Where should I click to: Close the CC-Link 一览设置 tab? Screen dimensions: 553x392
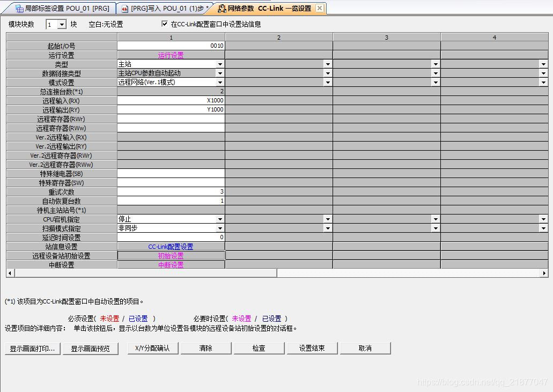(320, 8)
